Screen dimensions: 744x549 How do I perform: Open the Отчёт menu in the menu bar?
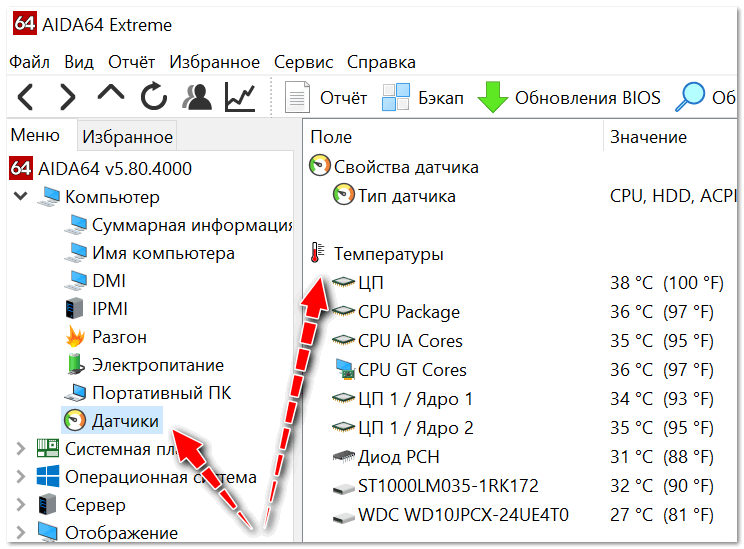click(131, 62)
